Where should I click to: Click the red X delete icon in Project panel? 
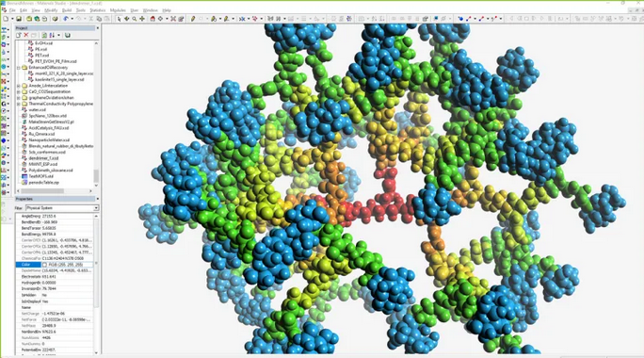(x=26, y=36)
